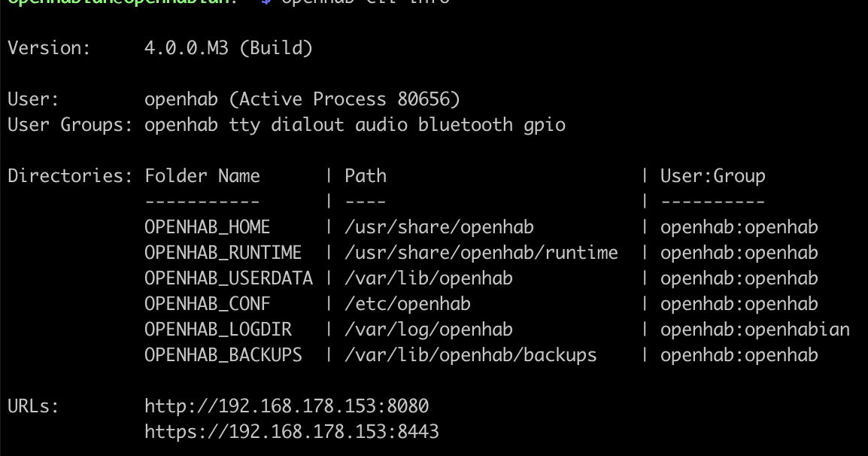The image size is (868, 456).
Task: Click the User:Group column header
Action: tap(712, 176)
